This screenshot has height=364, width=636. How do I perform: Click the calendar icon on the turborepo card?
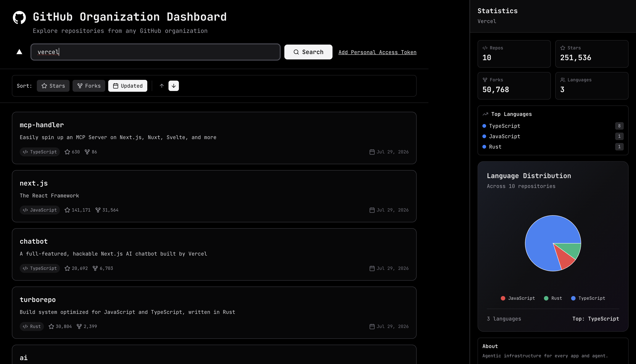pyautogui.click(x=372, y=326)
